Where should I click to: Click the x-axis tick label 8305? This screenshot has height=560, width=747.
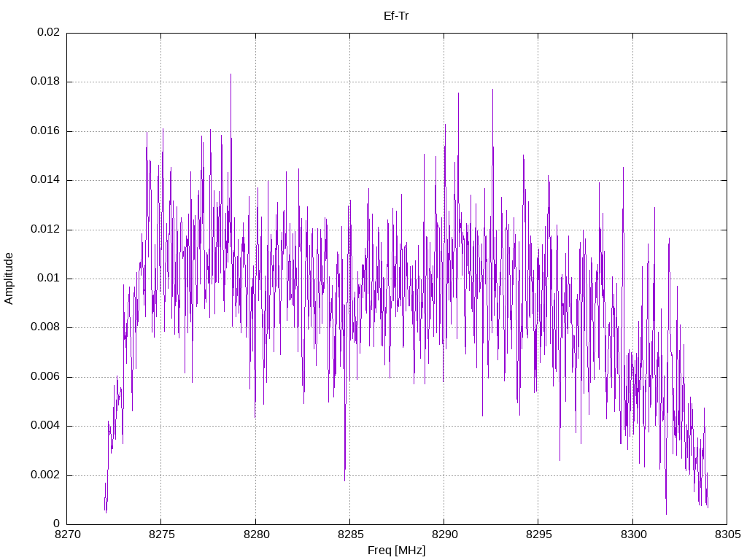pos(727,534)
